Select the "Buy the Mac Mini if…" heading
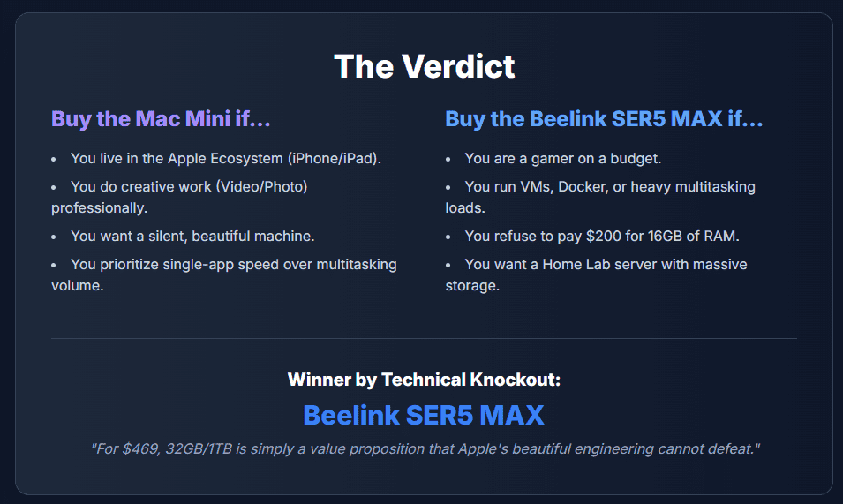 pyautogui.click(x=161, y=119)
